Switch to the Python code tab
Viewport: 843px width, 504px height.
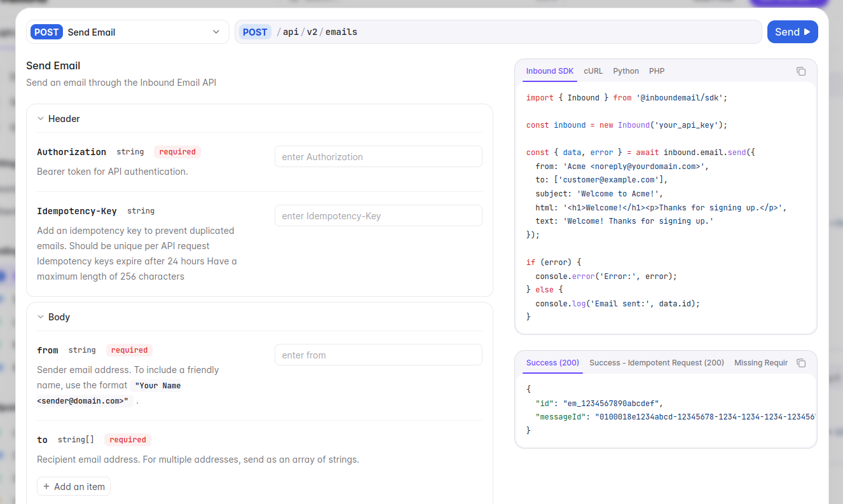click(626, 71)
